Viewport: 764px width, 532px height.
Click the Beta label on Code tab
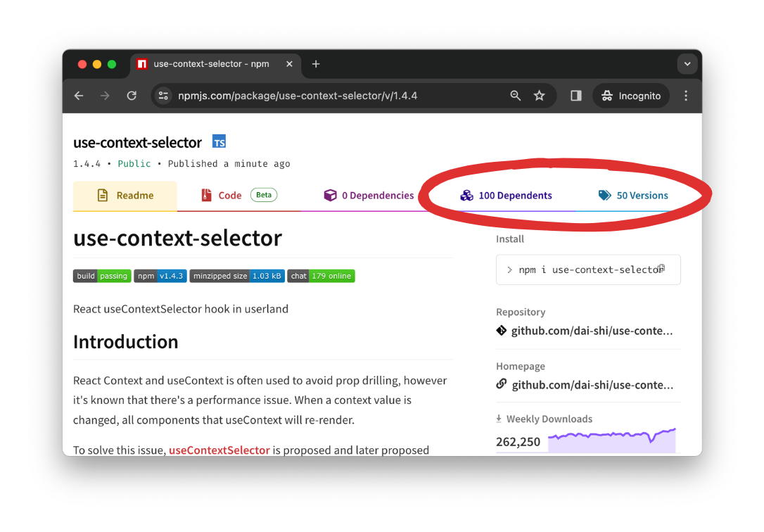tap(264, 195)
